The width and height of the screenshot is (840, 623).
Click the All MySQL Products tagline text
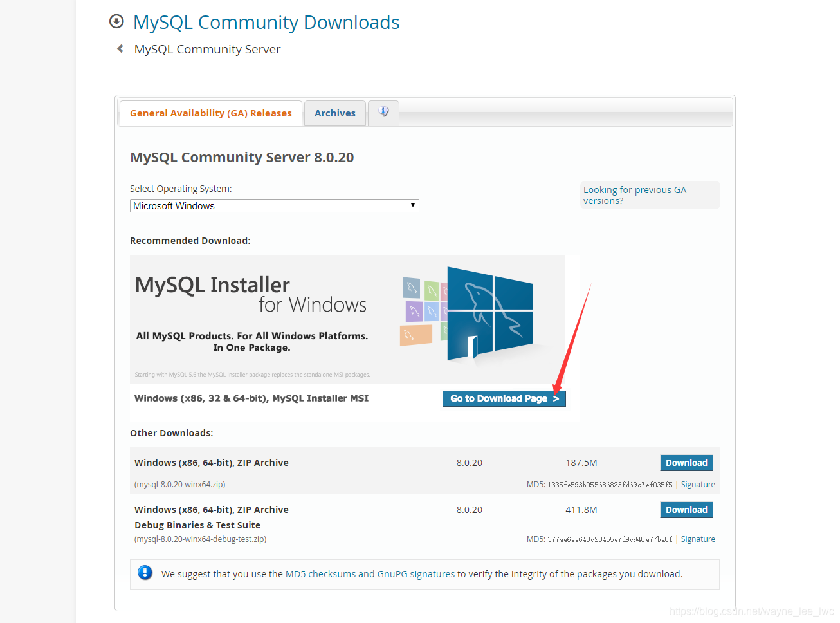point(252,342)
